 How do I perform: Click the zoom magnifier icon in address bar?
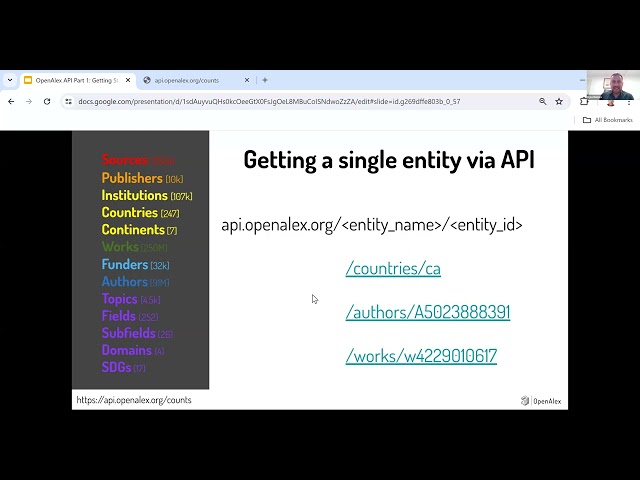tap(542, 101)
